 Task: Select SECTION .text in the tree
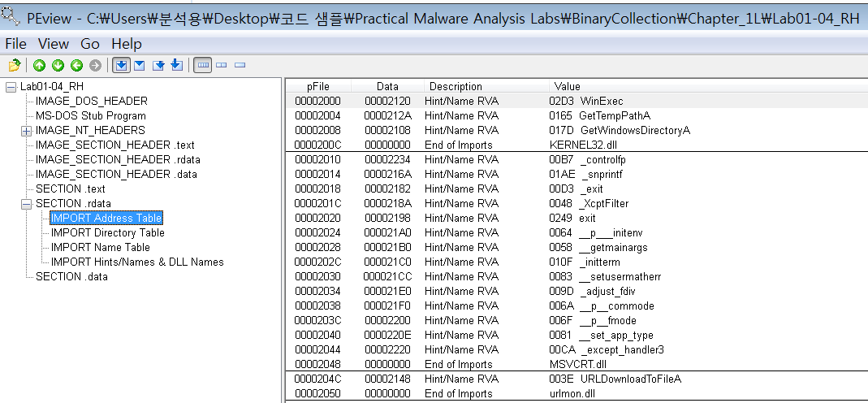[71, 188]
